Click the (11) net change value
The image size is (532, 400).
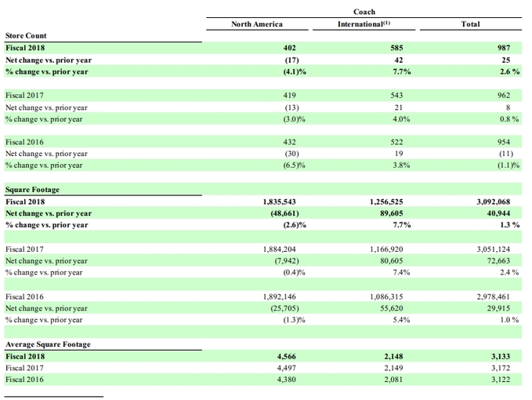(x=506, y=154)
